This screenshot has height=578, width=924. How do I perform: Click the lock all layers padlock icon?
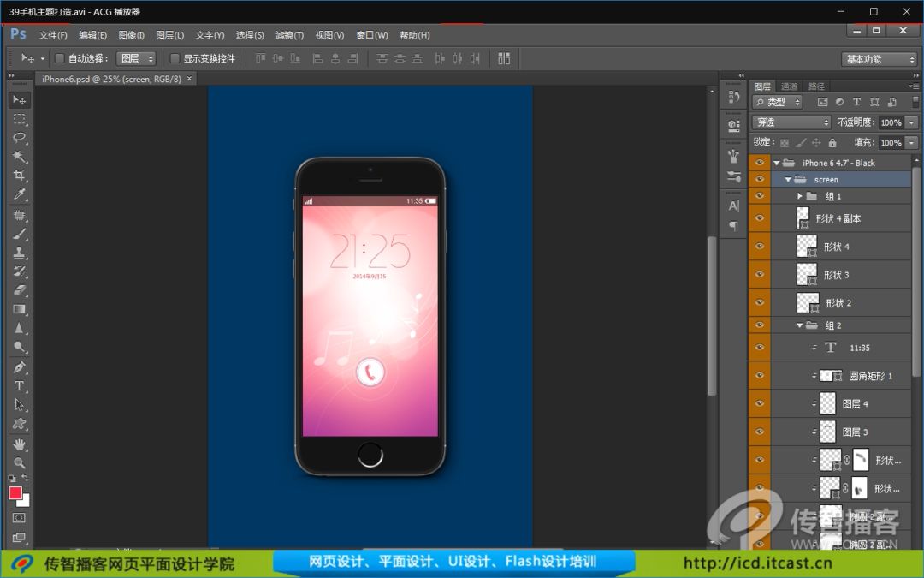[x=832, y=143]
